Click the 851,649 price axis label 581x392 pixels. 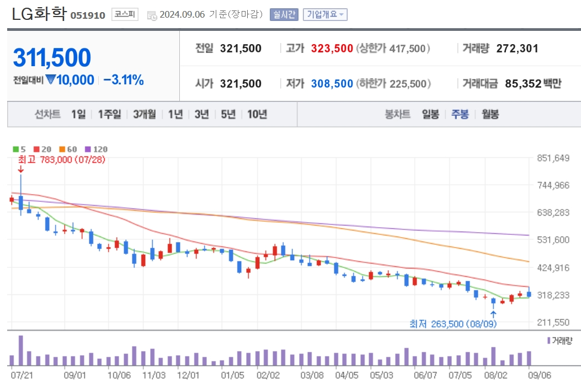(553, 158)
